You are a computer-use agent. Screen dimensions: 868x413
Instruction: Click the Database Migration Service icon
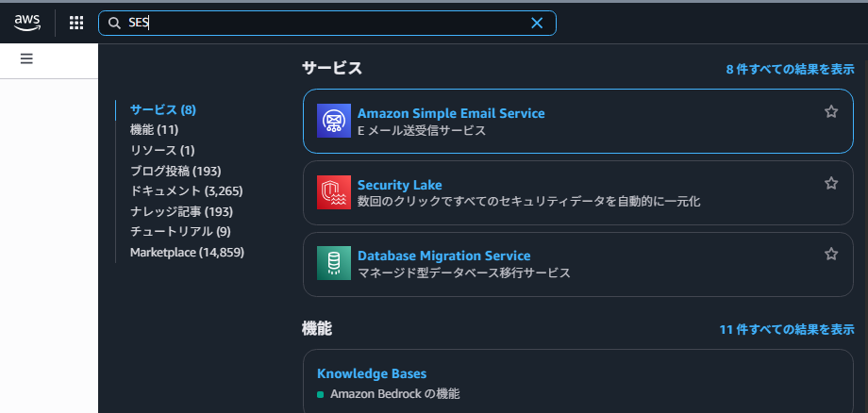click(x=334, y=264)
